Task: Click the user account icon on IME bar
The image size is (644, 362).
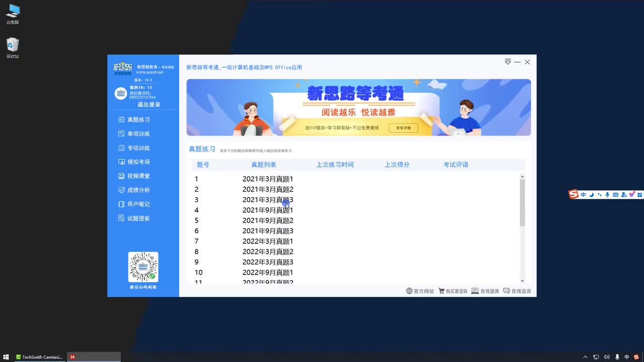Action: (624, 195)
